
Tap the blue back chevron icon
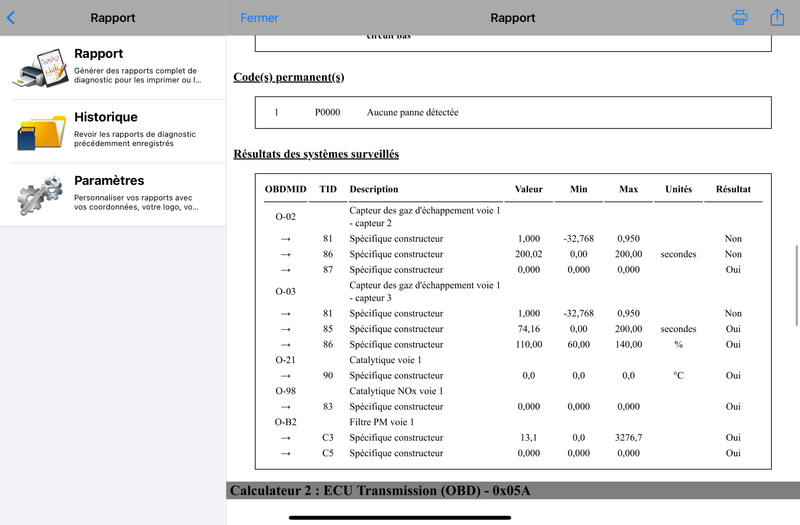point(11,18)
